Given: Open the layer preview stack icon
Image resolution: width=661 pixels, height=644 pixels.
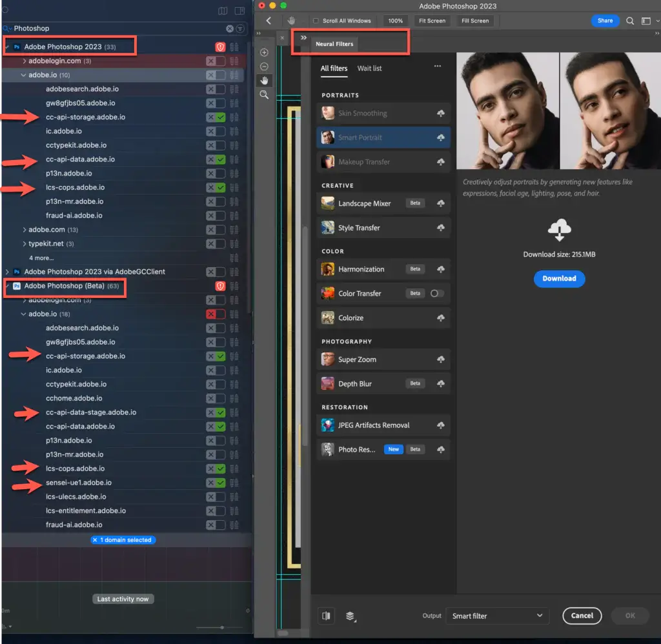Looking at the screenshot, I should [351, 616].
